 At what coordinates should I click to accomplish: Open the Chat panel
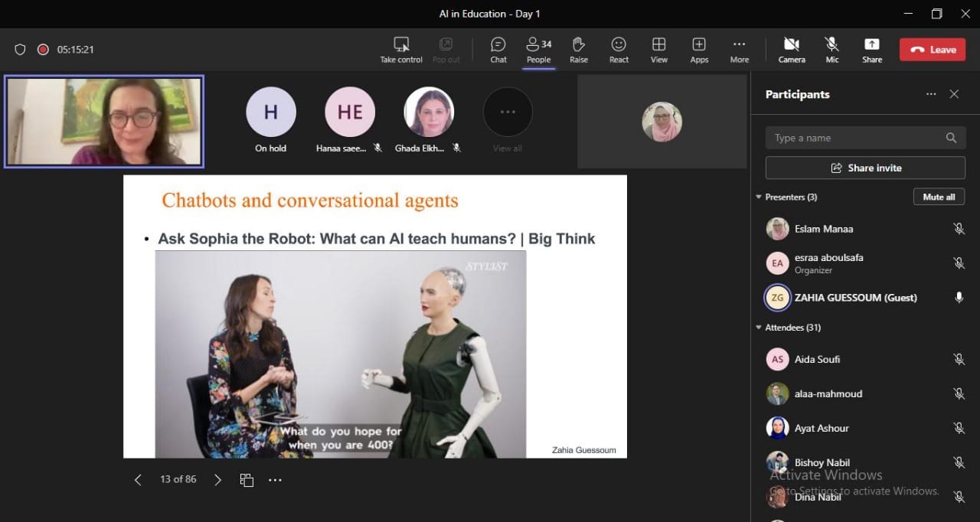pos(498,50)
